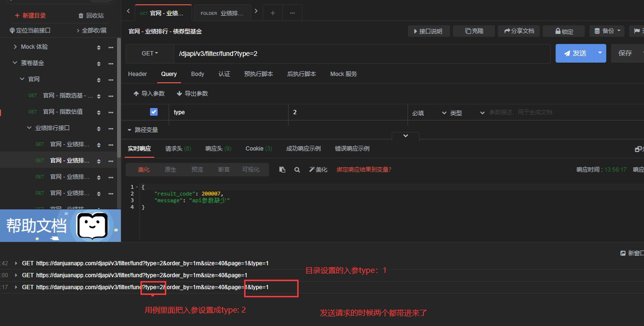The height and width of the screenshot is (326, 644).
Task: Click 导入参数 upload arrow
Action: (x=136, y=94)
